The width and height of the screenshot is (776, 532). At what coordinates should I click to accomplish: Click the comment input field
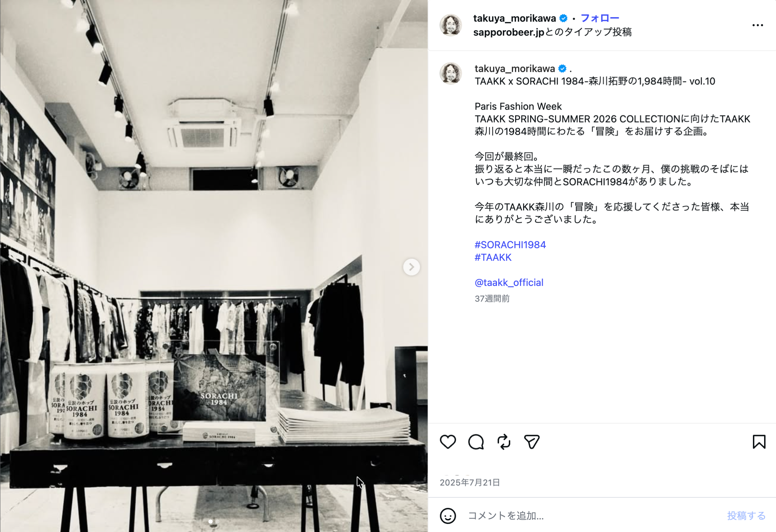point(594,516)
